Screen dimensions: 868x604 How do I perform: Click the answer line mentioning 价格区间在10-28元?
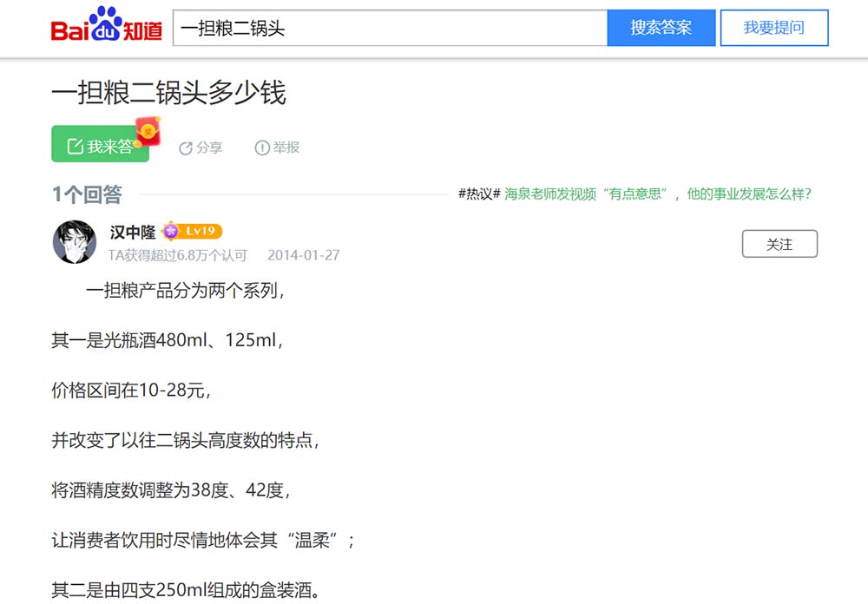[x=131, y=391]
